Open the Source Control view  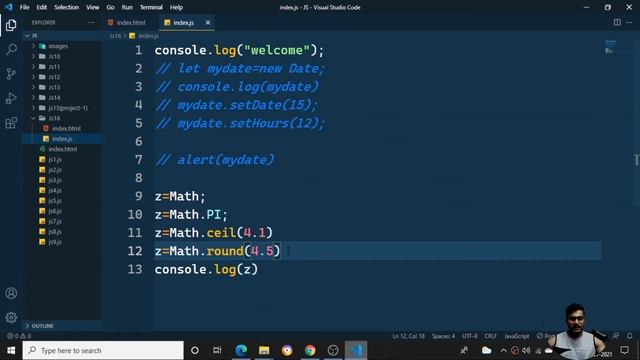click(11, 74)
